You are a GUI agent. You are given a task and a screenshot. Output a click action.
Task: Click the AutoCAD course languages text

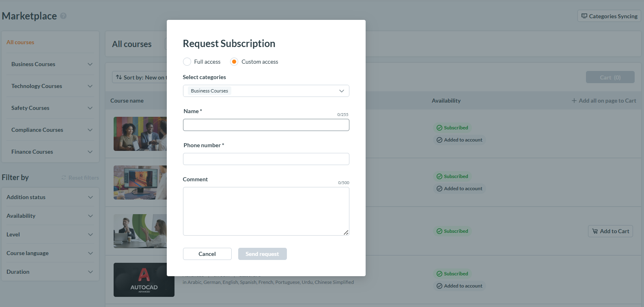(268, 282)
